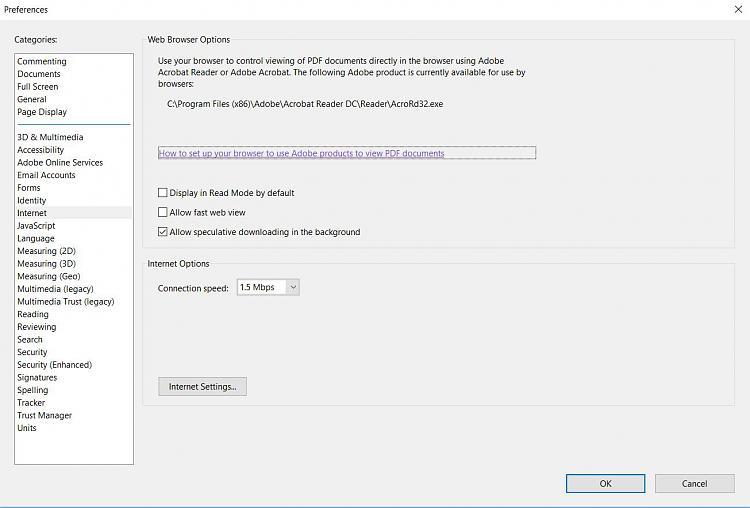Select the Page Display category

click(x=42, y=112)
